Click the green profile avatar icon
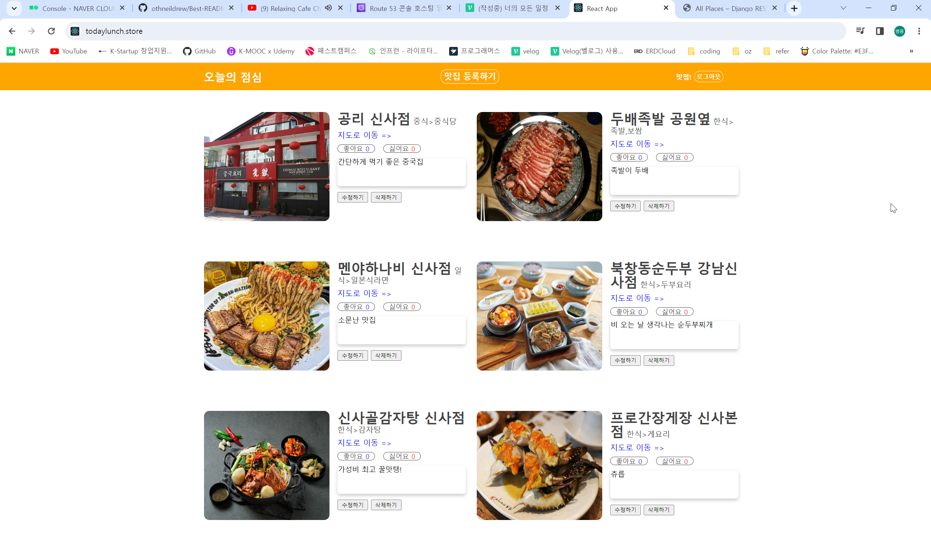 [899, 31]
